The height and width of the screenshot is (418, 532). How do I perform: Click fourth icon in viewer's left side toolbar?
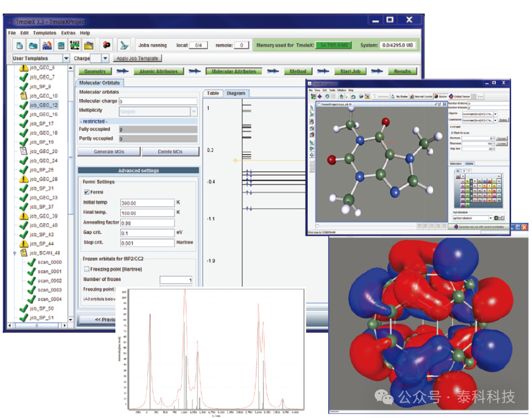(x=312, y=128)
